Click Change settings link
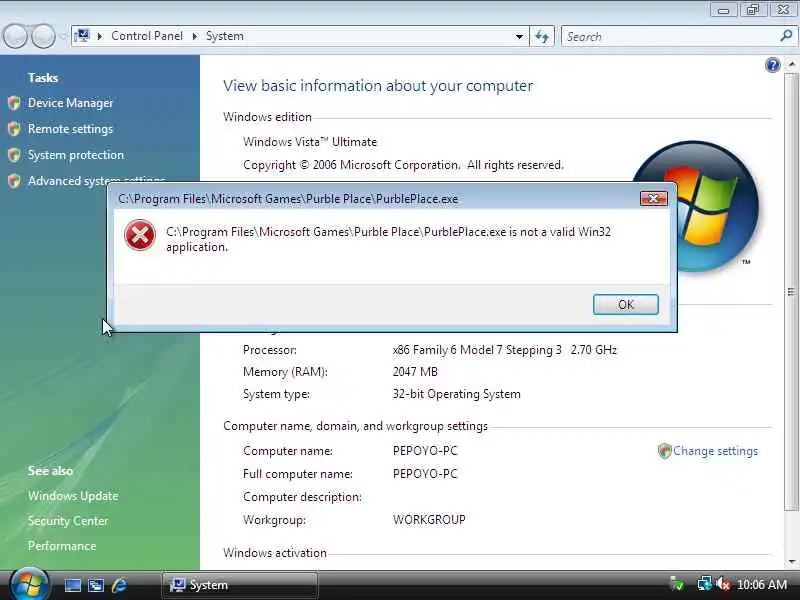This screenshot has width=800, height=600. pyautogui.click(x=715, y=451)
